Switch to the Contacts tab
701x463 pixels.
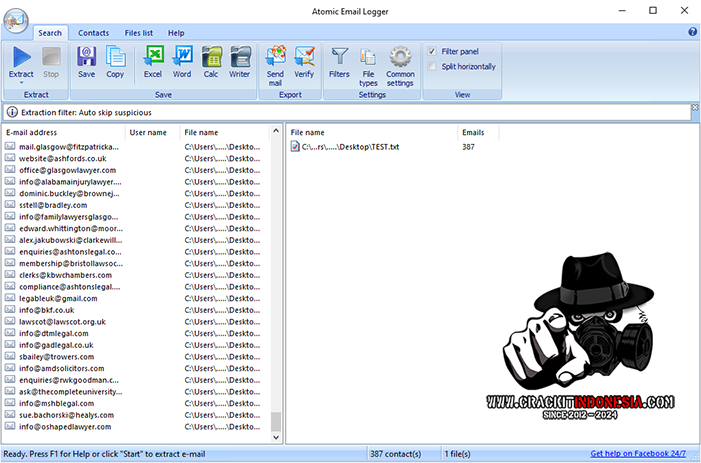tap(94, 33)
